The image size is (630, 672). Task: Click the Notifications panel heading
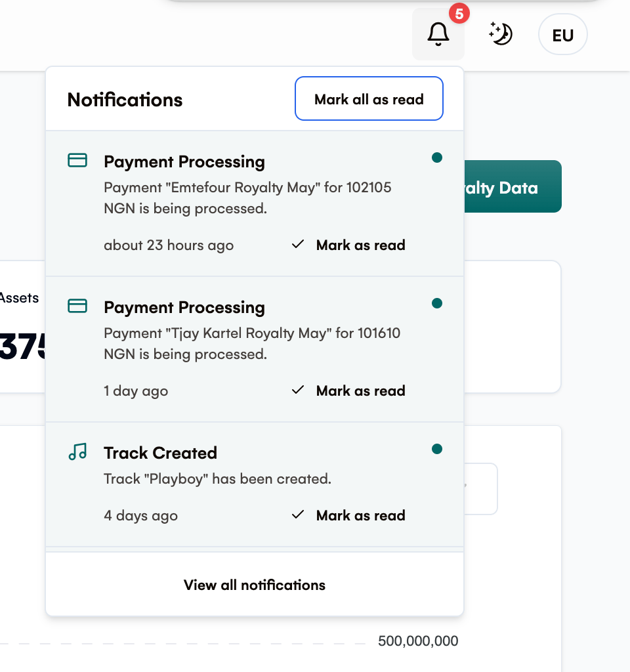pyautogui.click(x=125, y=100)
